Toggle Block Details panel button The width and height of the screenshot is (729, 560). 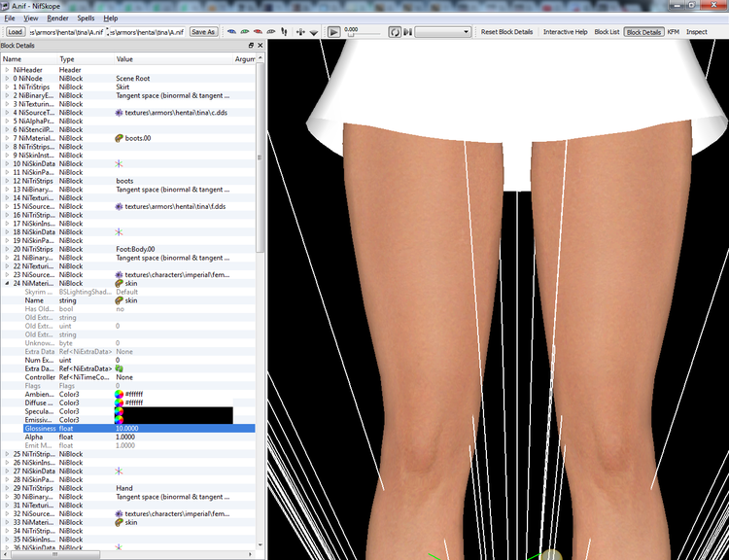coord(643,32)
